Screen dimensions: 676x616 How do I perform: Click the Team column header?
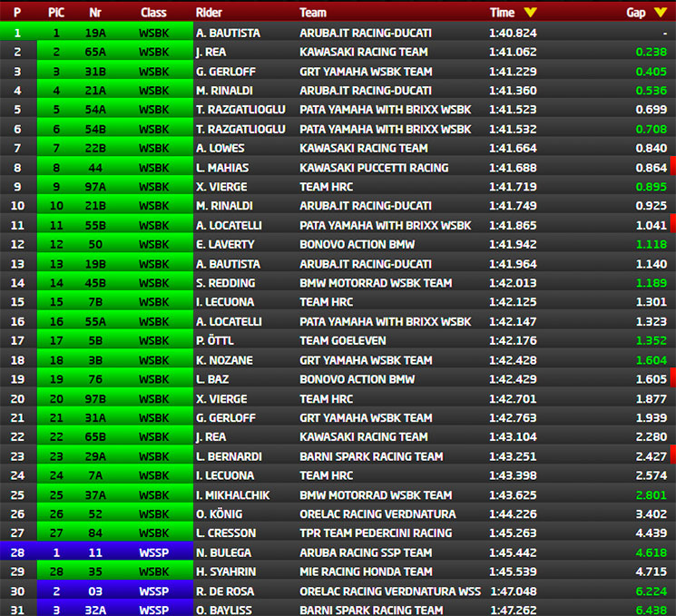(313, 13)
